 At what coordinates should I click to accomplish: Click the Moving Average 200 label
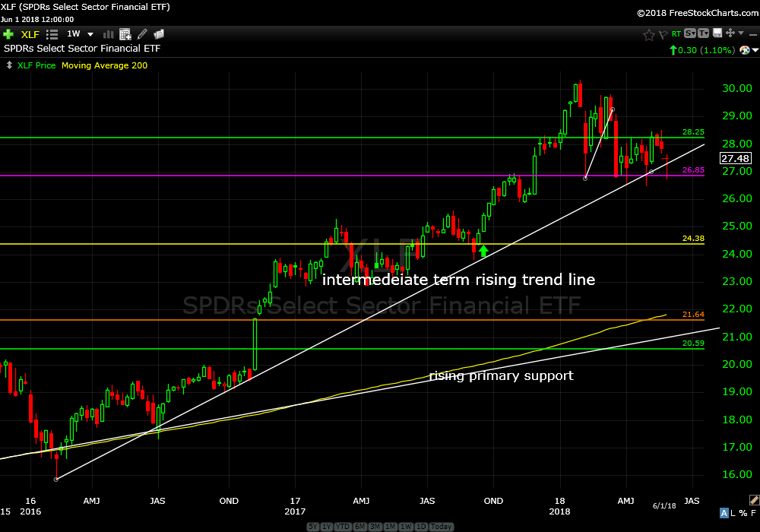point(104,65)
